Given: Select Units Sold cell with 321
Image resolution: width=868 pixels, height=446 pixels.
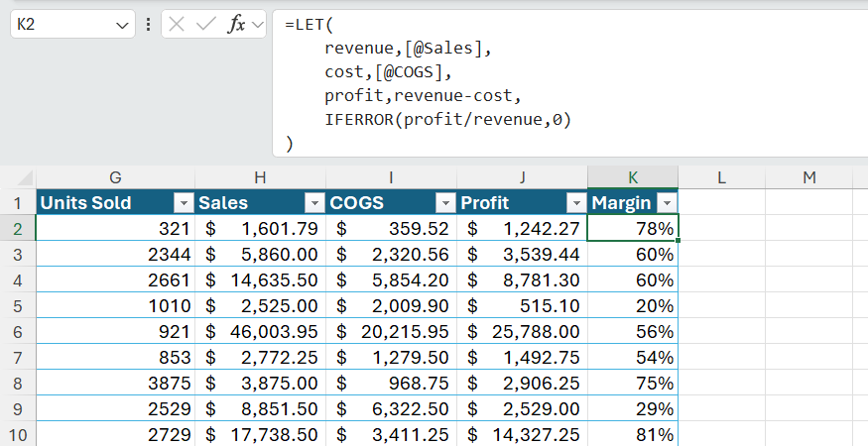Looking at the screenshot, I should pyautogui.click(x=116, y=228).
